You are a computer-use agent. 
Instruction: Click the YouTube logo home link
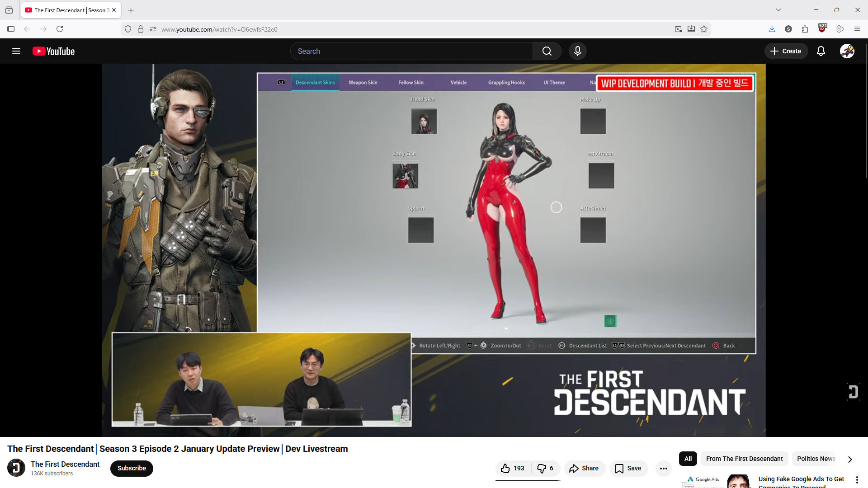54,52
